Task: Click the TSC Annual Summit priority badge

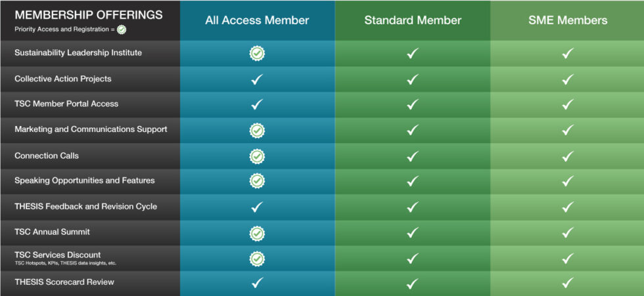Action: 257,233
